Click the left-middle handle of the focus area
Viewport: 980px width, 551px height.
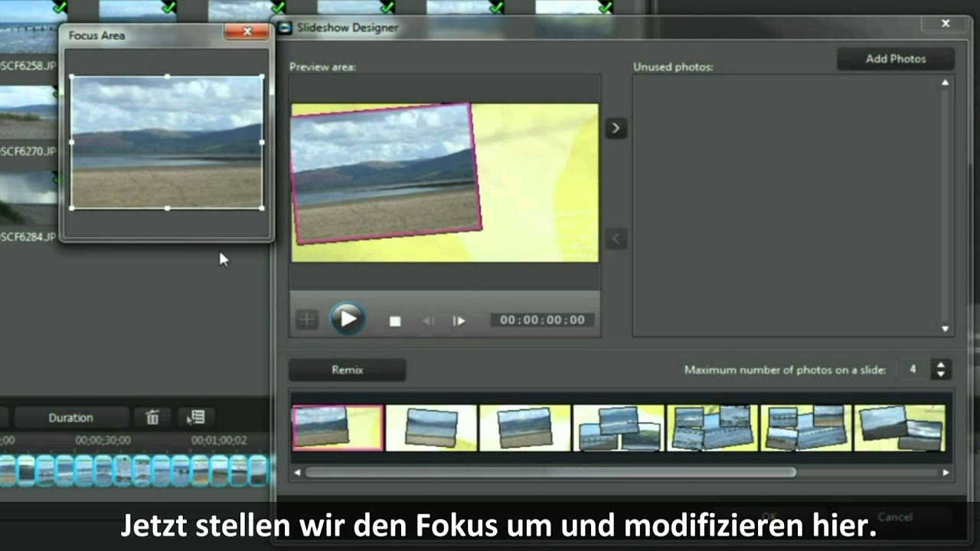(x=71, y=142)
